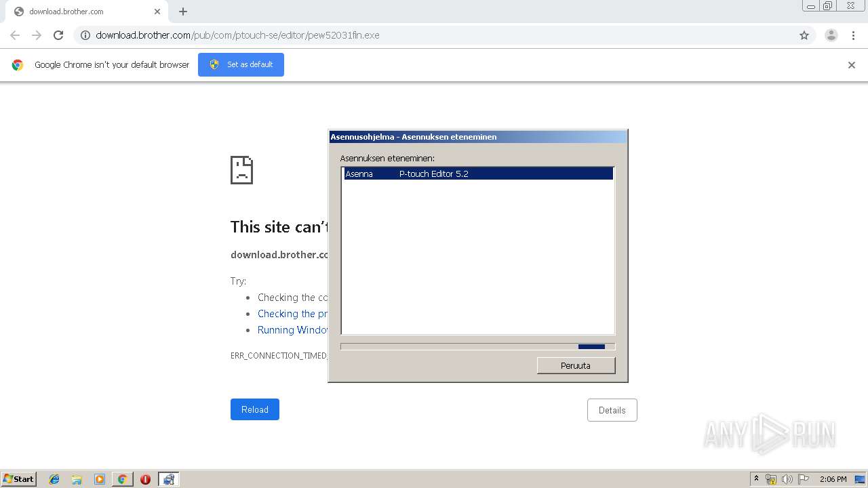868x488 pixels.
Task: Open Details on the error page
Action: pos(612,410)
